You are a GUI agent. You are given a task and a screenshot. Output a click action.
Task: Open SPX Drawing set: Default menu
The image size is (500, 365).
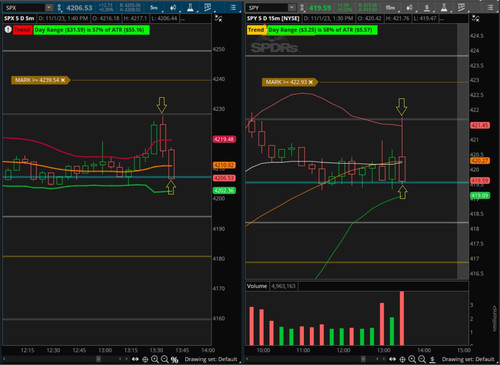tap(211, 359)
